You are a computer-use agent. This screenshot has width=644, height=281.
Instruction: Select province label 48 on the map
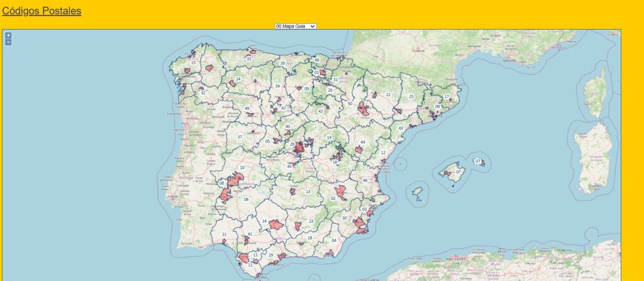(317, 60)
